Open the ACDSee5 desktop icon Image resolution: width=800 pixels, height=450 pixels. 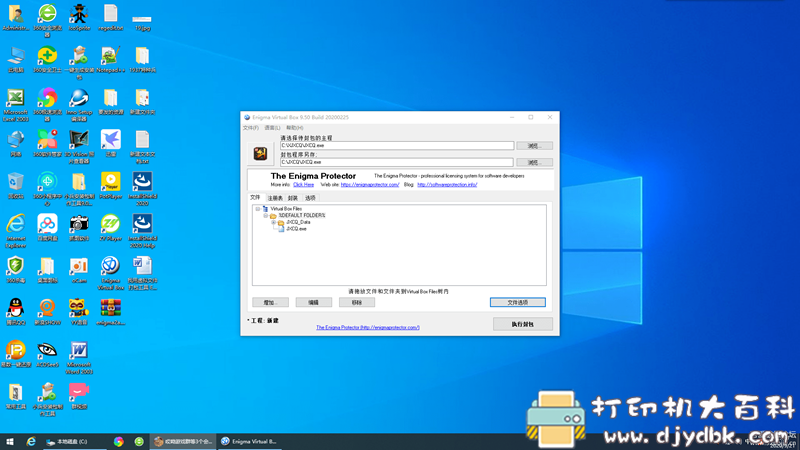(x=47, y=354)
